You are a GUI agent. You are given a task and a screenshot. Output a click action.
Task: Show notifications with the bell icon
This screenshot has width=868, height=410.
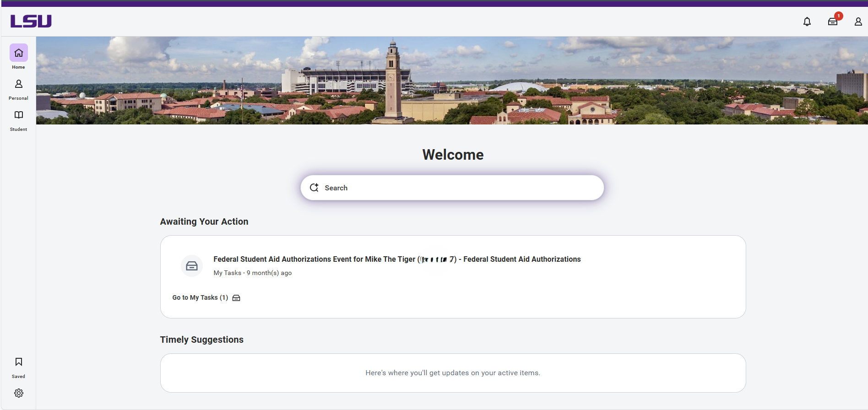click(x=807, y=22)
